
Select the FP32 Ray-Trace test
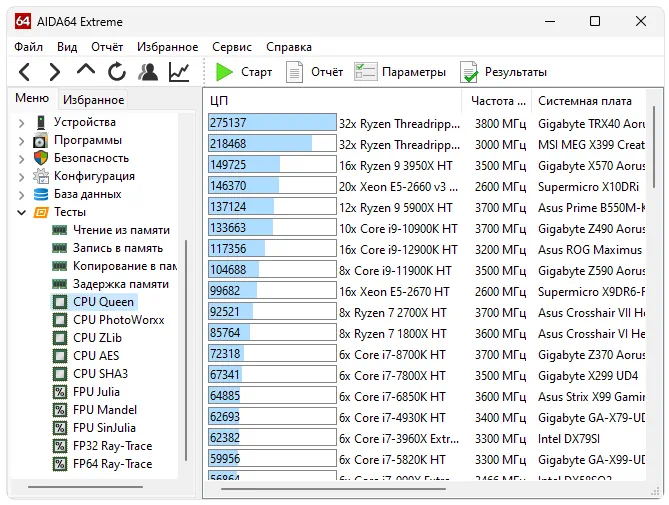click(112, 446)
